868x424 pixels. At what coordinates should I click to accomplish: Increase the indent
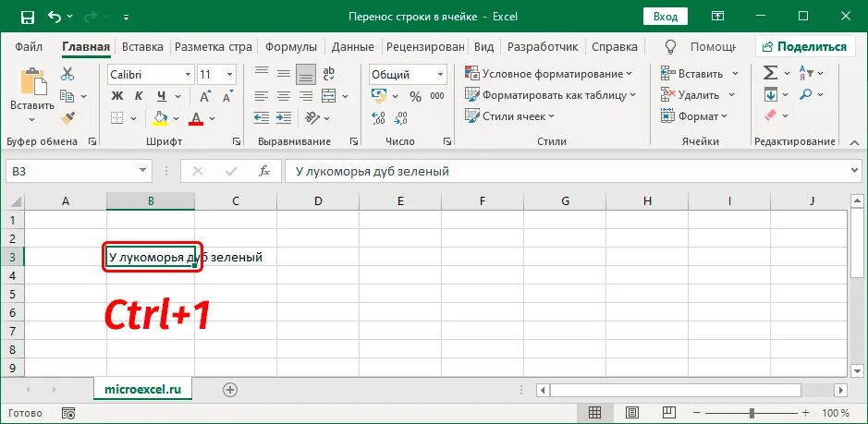coord(284,117)
